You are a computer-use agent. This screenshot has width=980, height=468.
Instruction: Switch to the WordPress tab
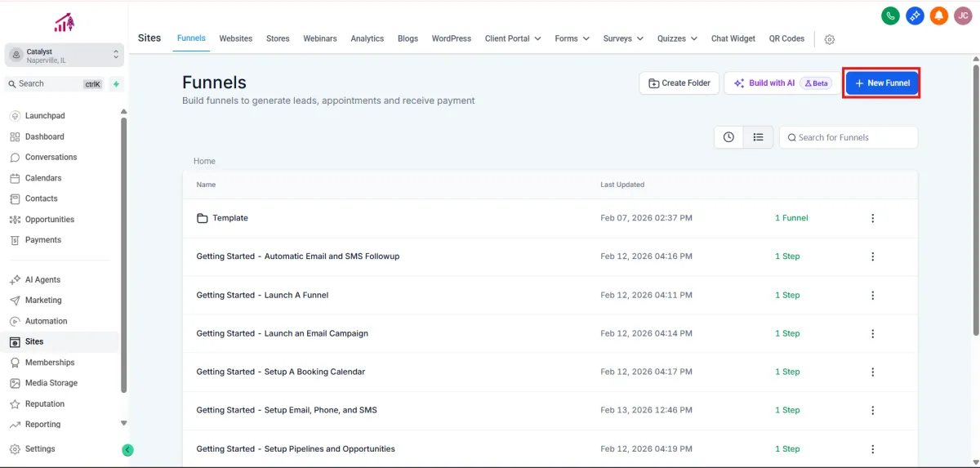pyautogui.click(x=452, y=38)
